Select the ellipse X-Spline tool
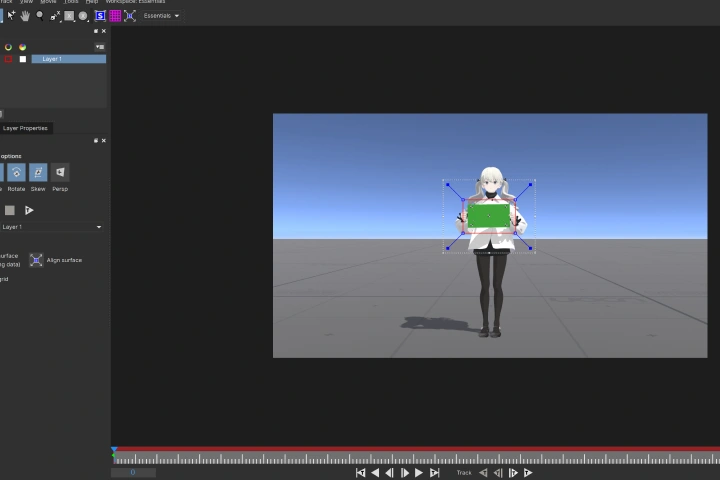 [x=83, y=16]
